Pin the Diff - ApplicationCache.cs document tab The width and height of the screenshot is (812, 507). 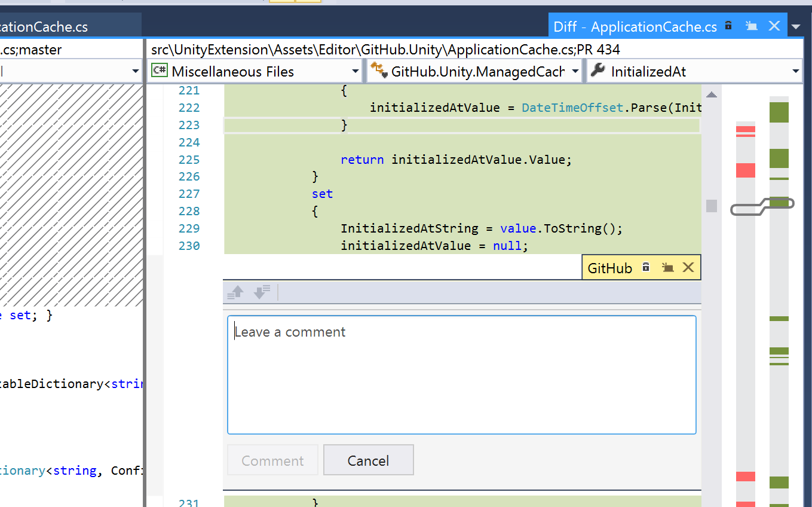pos(728,26)
